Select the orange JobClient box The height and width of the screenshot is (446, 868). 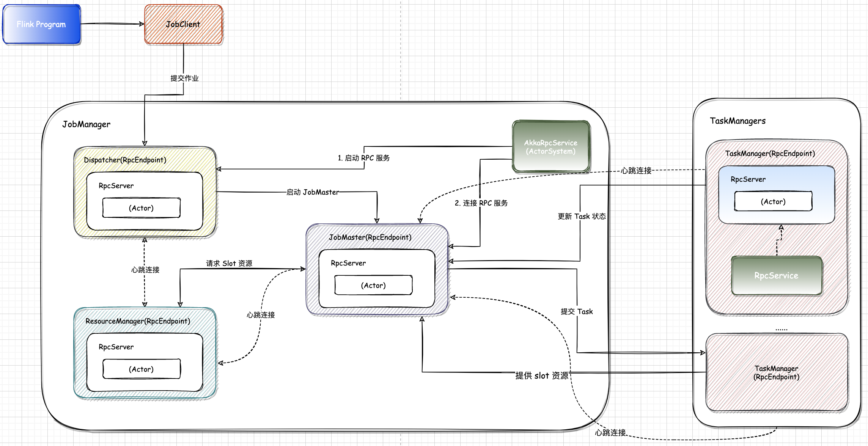pos(184,24)
